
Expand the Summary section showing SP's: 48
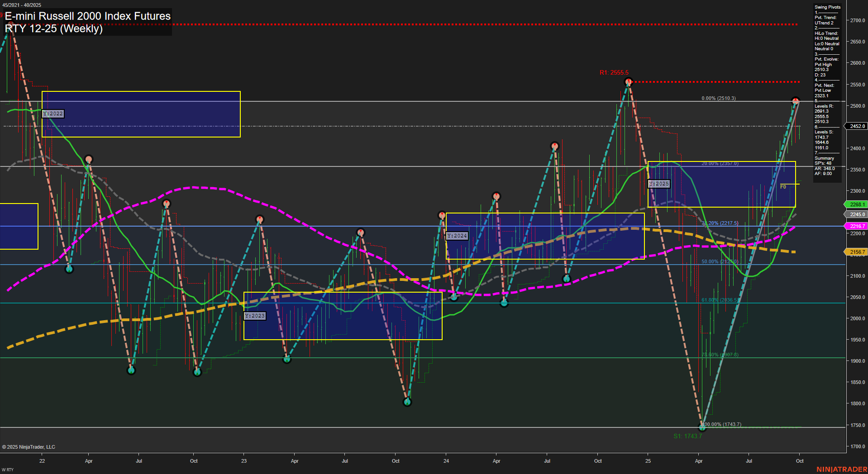[x=824, y=158]
